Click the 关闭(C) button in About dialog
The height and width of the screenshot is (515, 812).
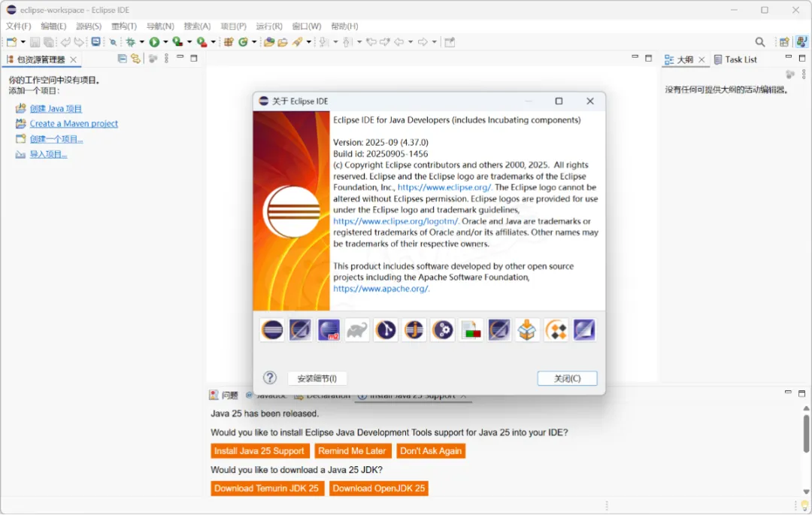point(567,378)
